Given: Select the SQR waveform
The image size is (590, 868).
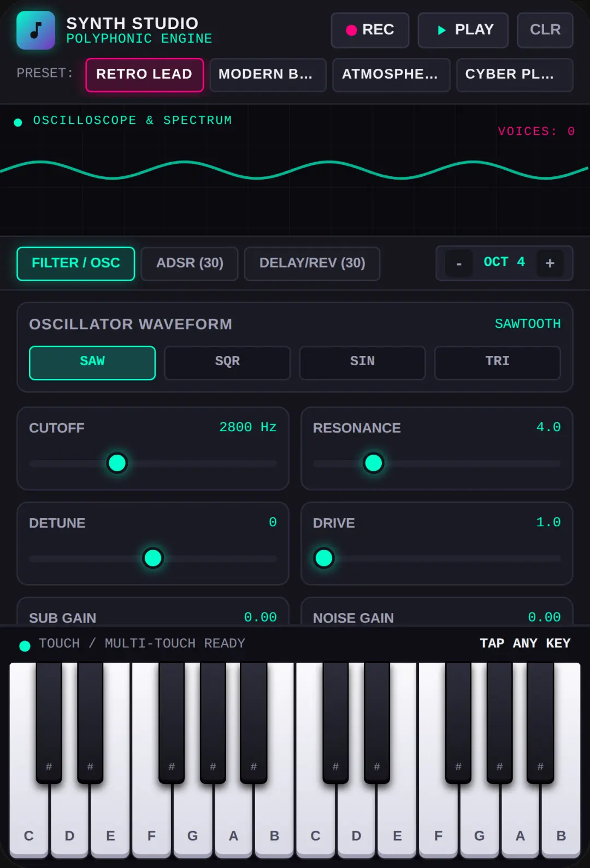Looking at the screenshot, I should (x=227, y=362).
